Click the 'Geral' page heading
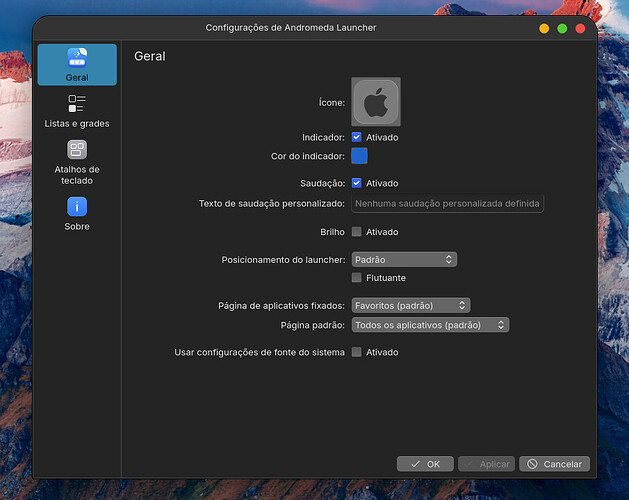The height and width of the screenshot is (500, 629). pos(150,56)
